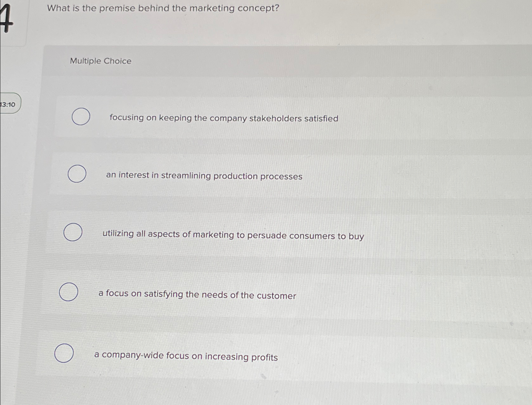The image size is (532, 405).
Task: Select the radio button for increasing profits answer
Action: click(64, 354)
